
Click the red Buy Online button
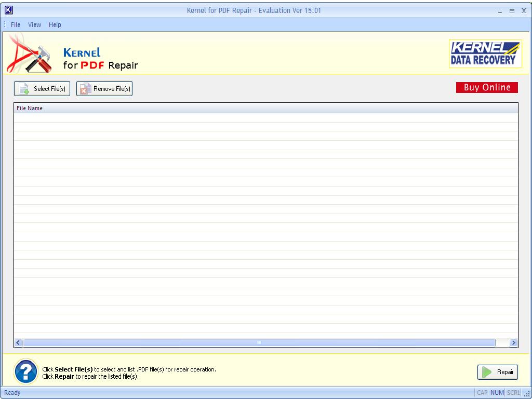[487, 87]
